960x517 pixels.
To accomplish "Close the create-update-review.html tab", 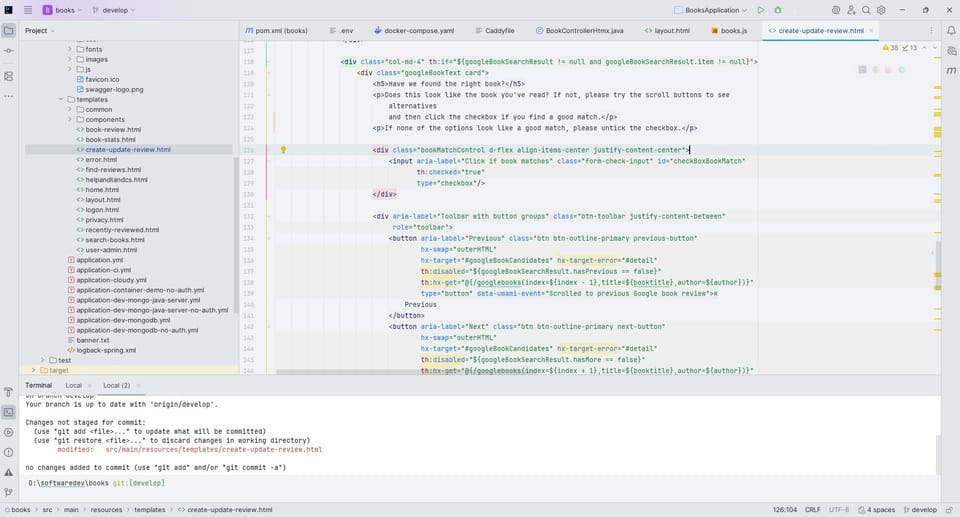I will pos(871,31).
